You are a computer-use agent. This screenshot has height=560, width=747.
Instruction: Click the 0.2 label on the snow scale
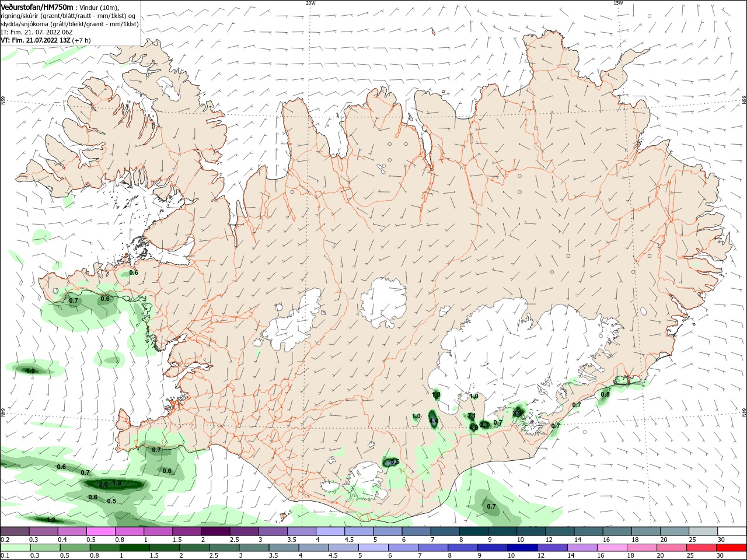(x=5, y=540)
